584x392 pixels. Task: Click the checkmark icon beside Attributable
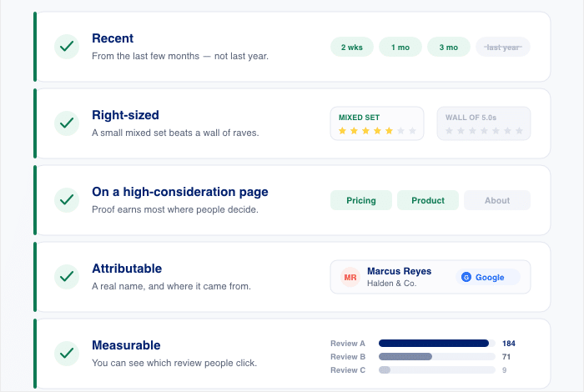coord(67,277)
